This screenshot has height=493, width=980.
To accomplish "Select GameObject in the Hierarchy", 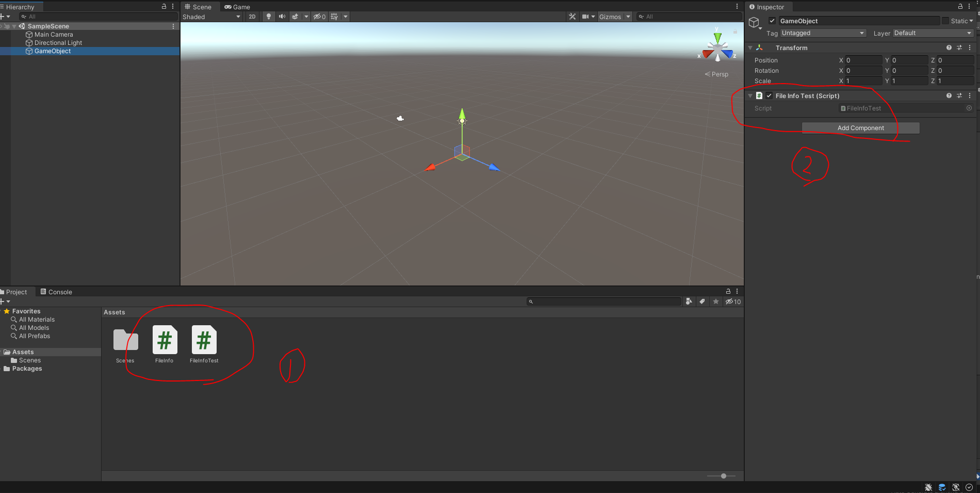I will 52,51.
